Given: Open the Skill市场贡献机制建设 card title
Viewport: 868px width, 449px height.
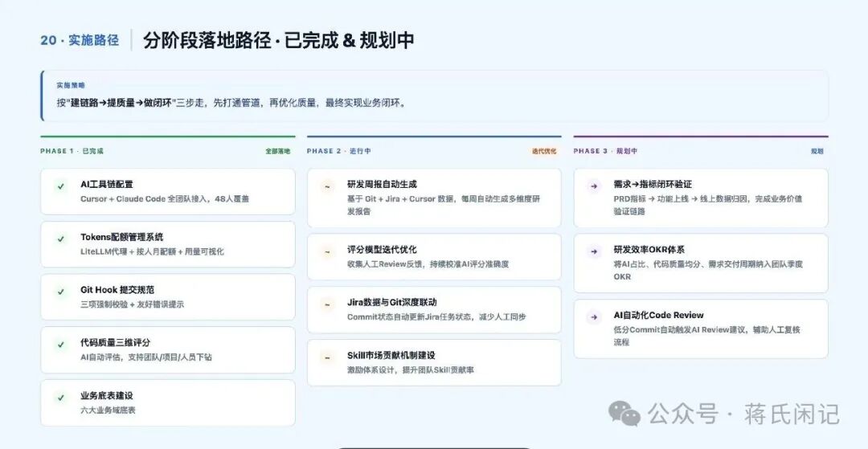Looking at the screenshot, I should 391,355.
